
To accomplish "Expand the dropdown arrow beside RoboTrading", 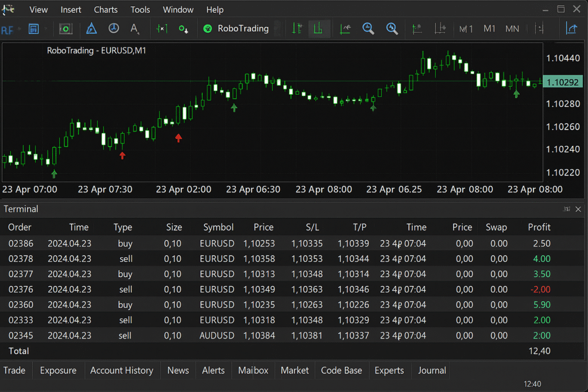I will (277, 29).
